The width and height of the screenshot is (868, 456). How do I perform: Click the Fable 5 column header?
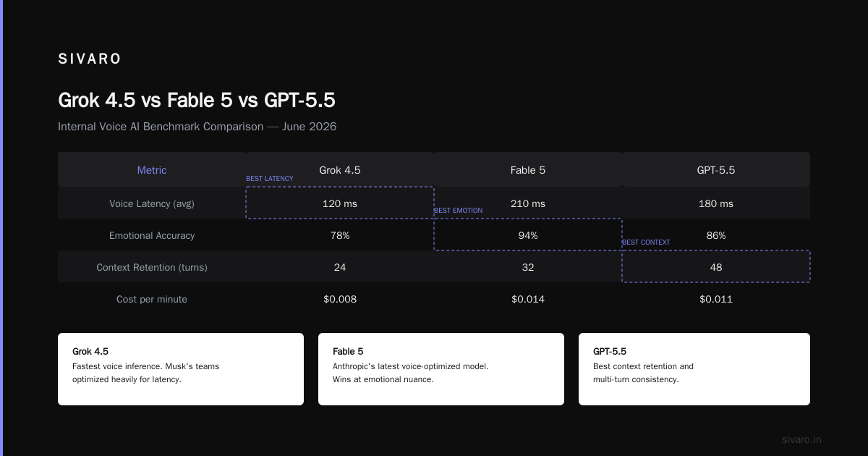click(x=528, y=170)
